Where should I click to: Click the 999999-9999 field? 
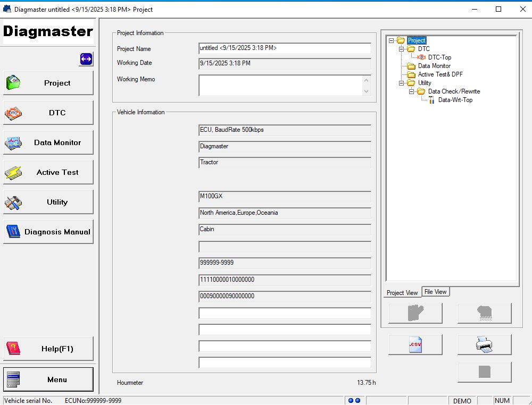(x=285, y=263)
